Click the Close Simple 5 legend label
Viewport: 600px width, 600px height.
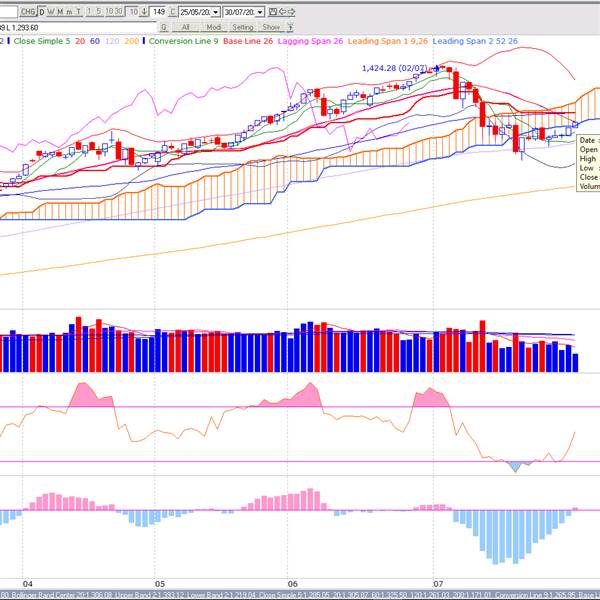click(x=42, y=41)
